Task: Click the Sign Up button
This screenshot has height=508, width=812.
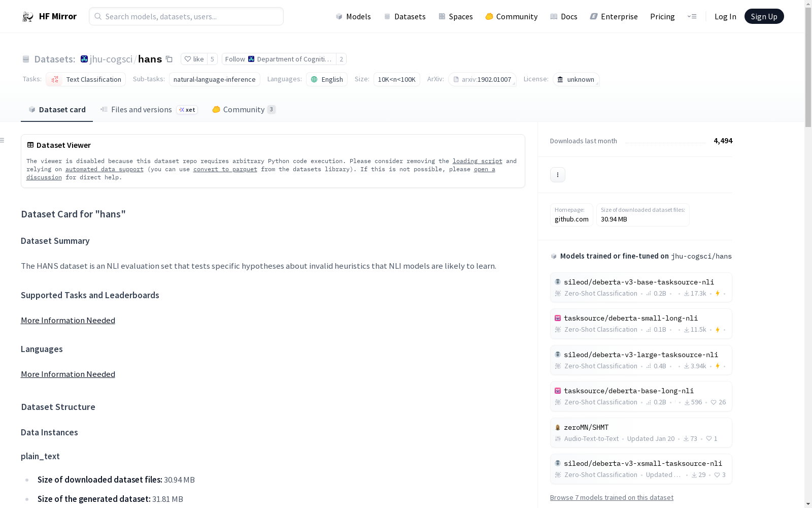Action: (764, 17)
